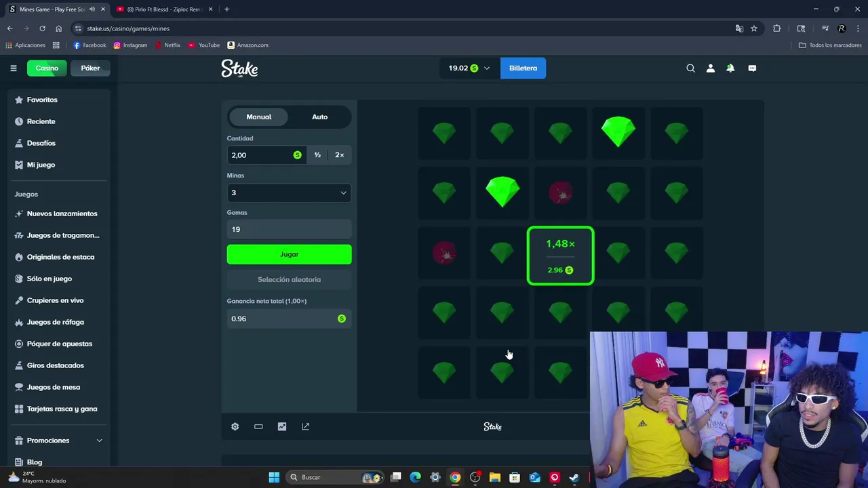Open File Explorer from the taskbar
Viewport: 868px width, 488px height.
point(495,477)
